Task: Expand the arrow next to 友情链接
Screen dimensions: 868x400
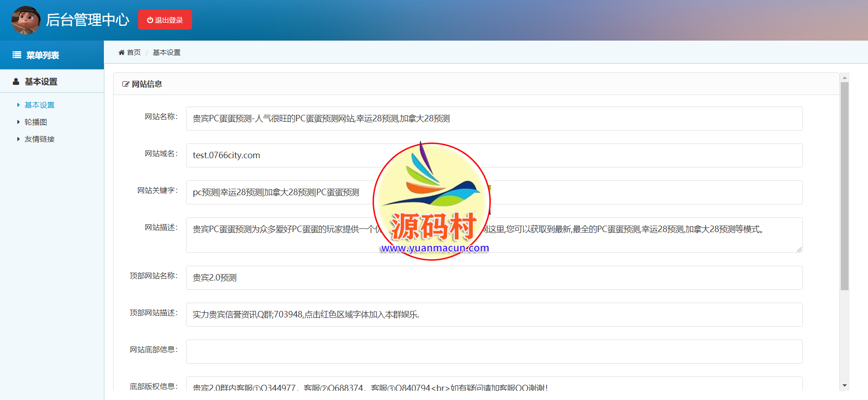Action: (x=18, y=139)
